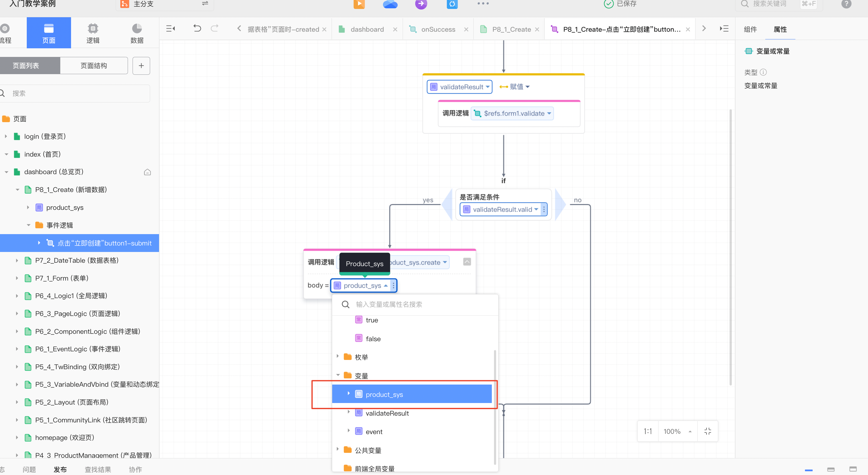
Task: Click the three-dot handle on validateResult.valid
Action: point(544,209)
